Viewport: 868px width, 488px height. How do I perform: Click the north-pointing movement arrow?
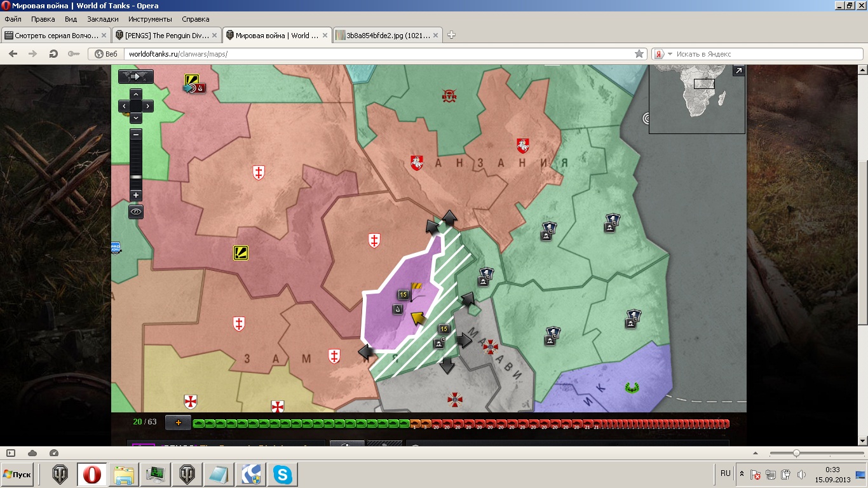coord(449,218)
